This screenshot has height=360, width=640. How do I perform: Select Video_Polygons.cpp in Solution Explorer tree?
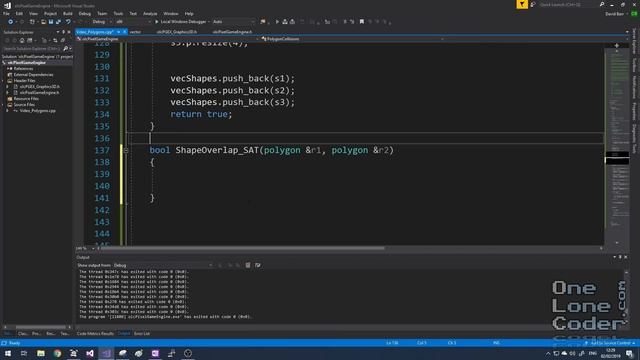(38, 111)
